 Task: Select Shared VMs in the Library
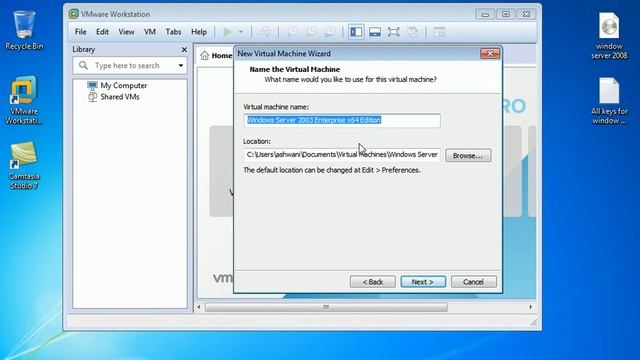[120, 97]
